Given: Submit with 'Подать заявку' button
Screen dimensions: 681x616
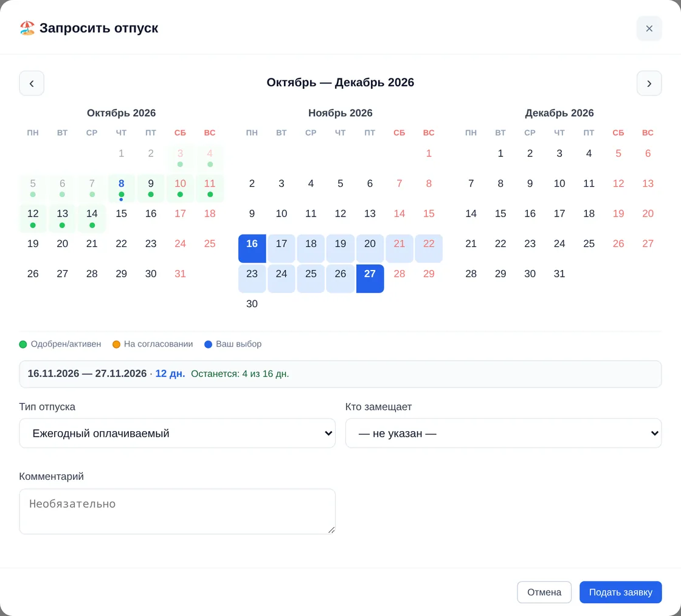Looking at the screenshot, I should pos(621,592).
